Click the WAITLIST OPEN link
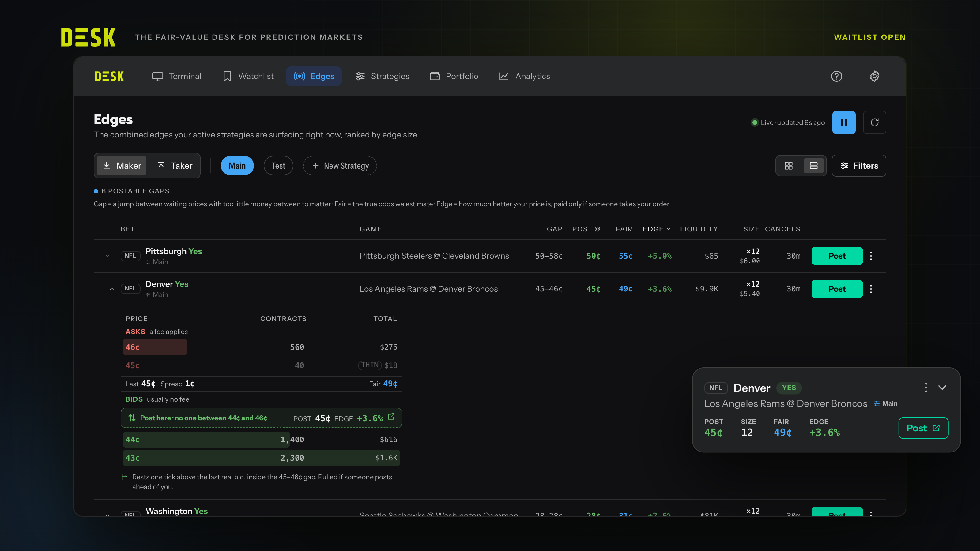Viewport: 980px width, 551px height. click(870, 37)
